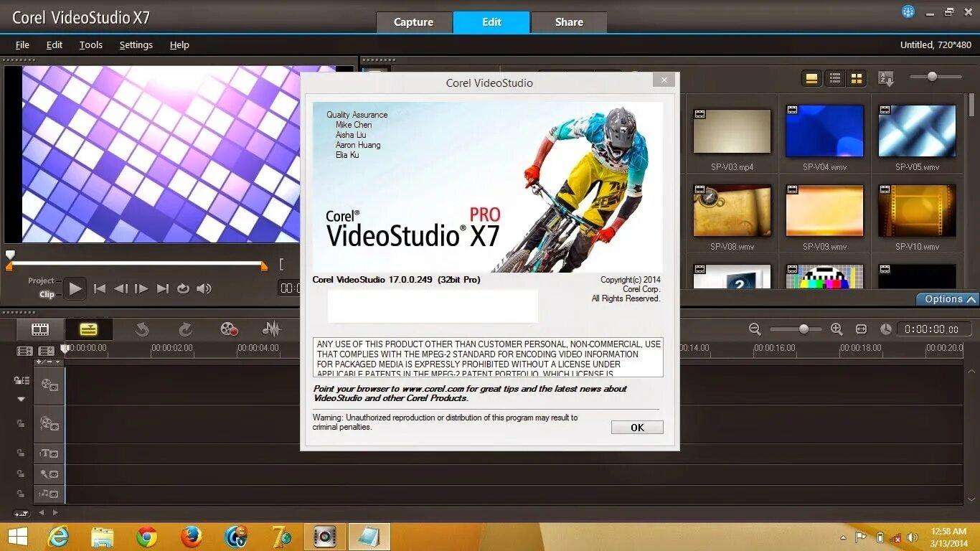The width and height of the screenshot is (980, 551).
Task: Click the Redo arrow in timeline toolbar
Action: [185, 329]
